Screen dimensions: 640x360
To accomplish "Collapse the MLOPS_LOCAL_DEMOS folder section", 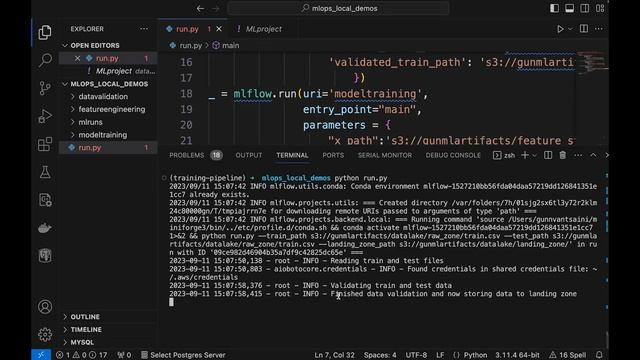I will [109, 84].
